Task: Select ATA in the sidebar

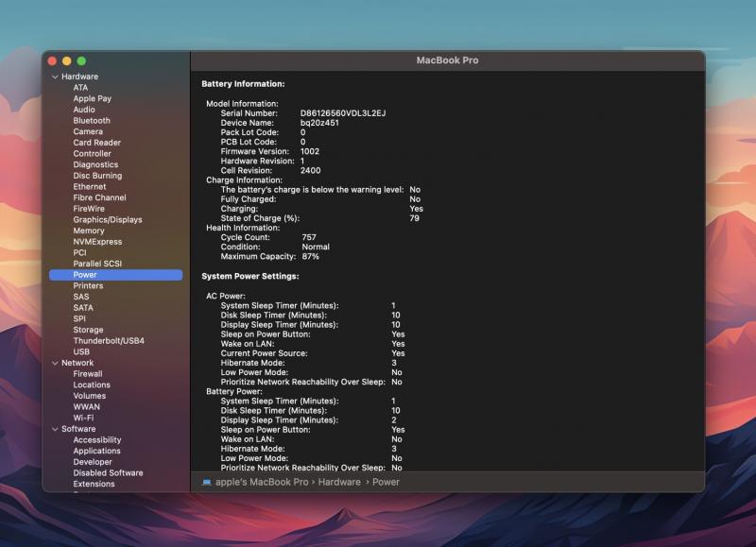Action: coord(80,88)
